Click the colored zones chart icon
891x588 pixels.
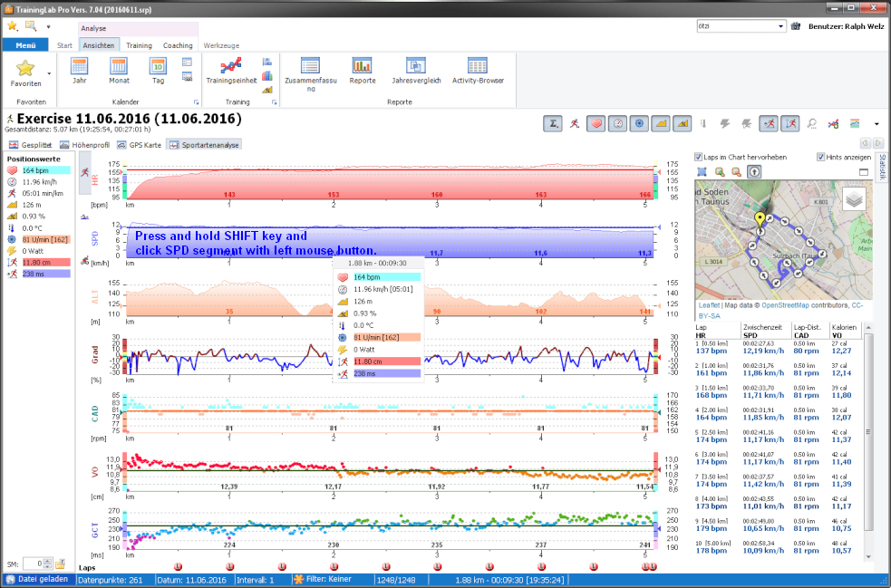point(855,123)
